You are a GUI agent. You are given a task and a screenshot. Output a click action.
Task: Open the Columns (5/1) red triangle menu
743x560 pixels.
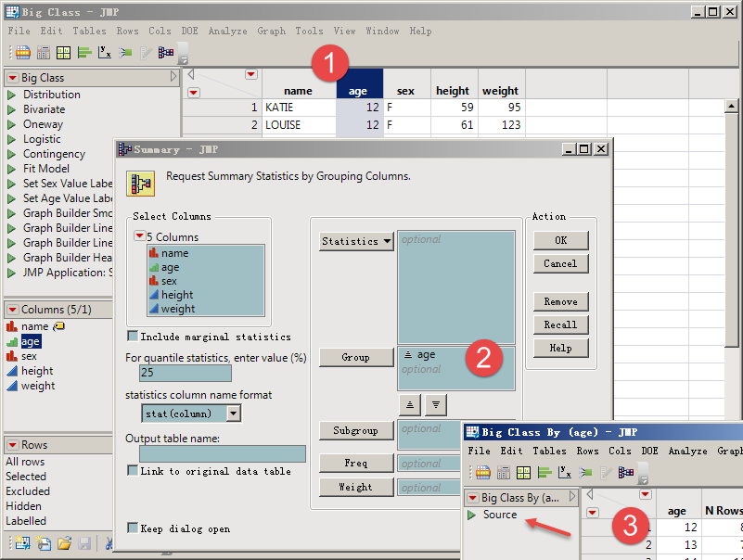[13, 310]
